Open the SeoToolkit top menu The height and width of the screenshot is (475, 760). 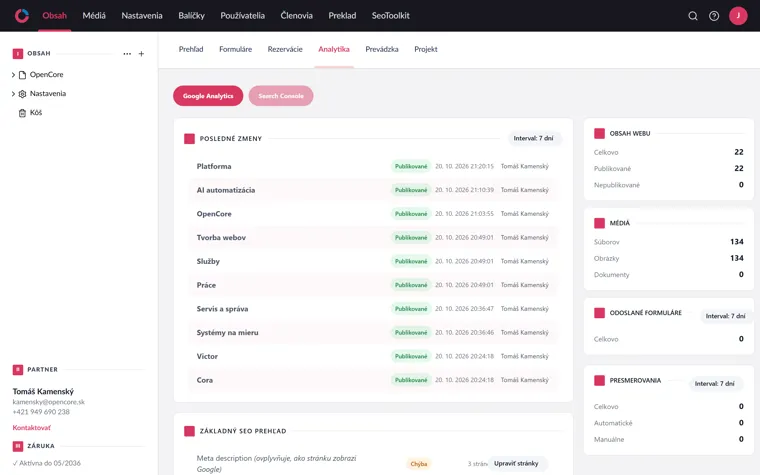point(391,16)
